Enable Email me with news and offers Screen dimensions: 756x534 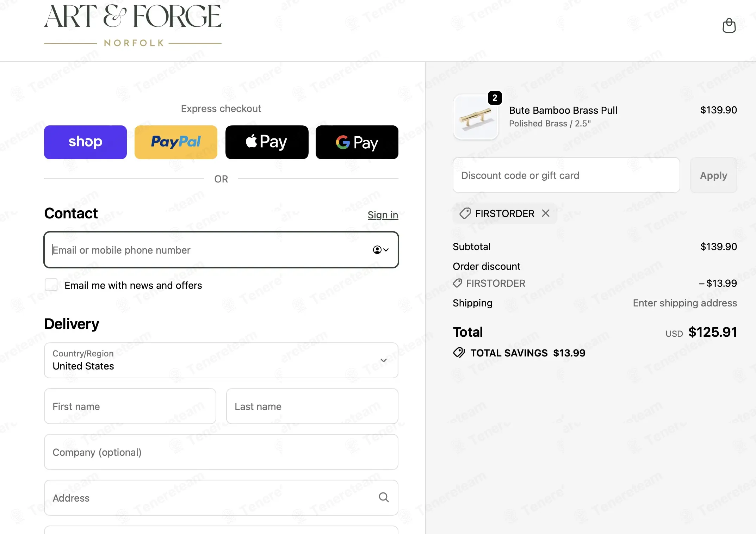coord(51,285)
